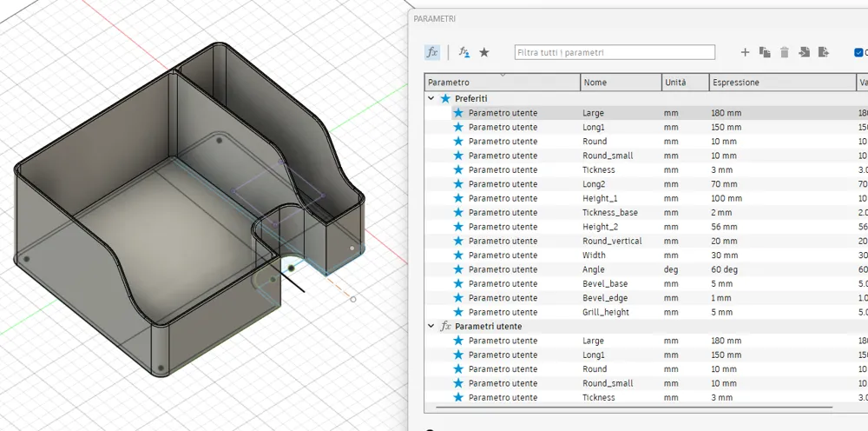Click the 'Angle' name cell
The height and width of the screenshot is (431, 868).
click(594, 269)
